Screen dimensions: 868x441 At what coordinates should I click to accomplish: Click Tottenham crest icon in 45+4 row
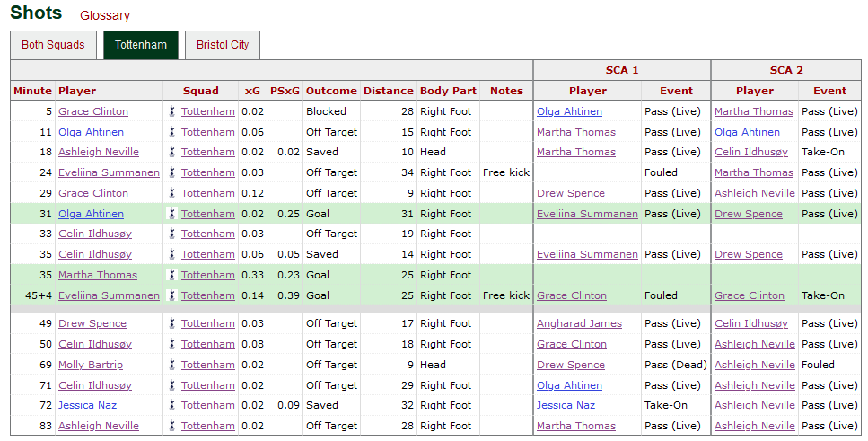[x=172, y=295]
